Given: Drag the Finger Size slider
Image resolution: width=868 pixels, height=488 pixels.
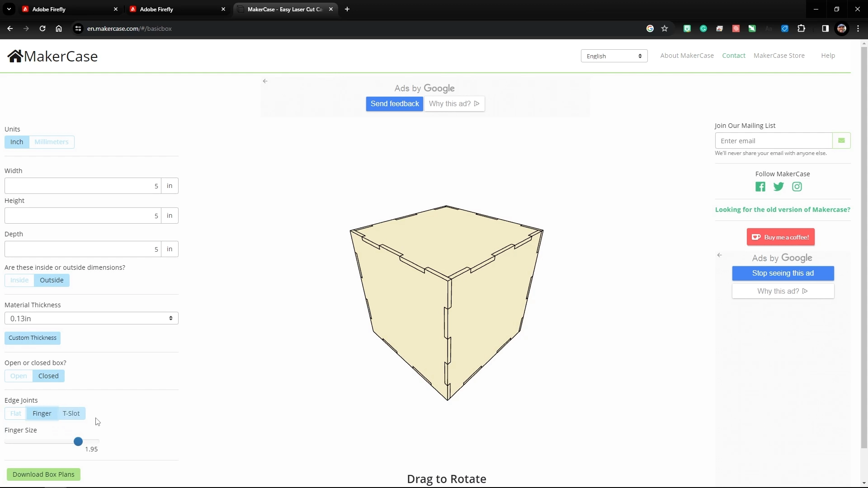Looking at the screenshot, I should click(78, 441).
